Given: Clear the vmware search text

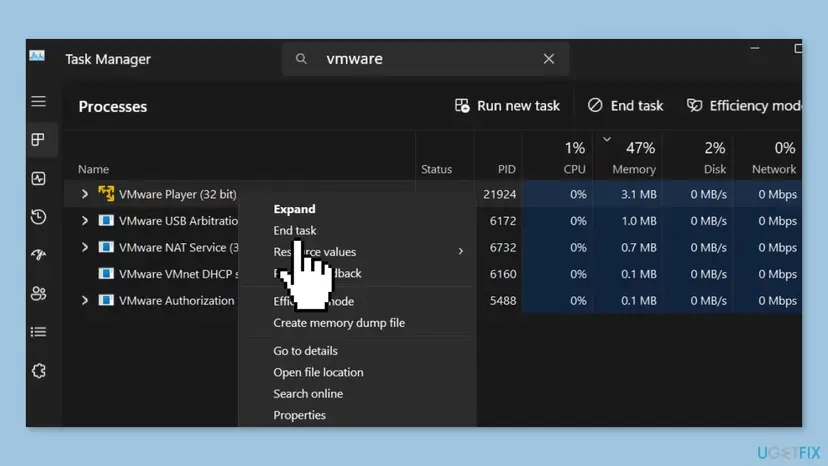Looking at the screenshot, I should (549, 59).
